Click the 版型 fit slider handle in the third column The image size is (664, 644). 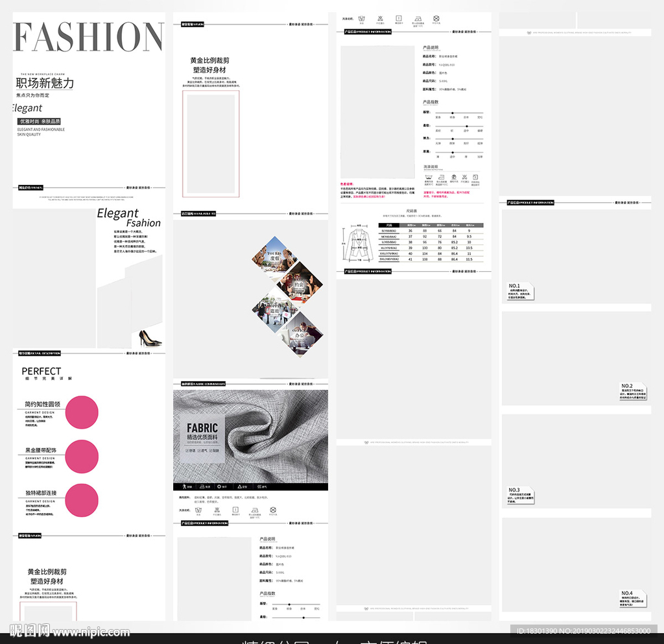tap(453, 113)
